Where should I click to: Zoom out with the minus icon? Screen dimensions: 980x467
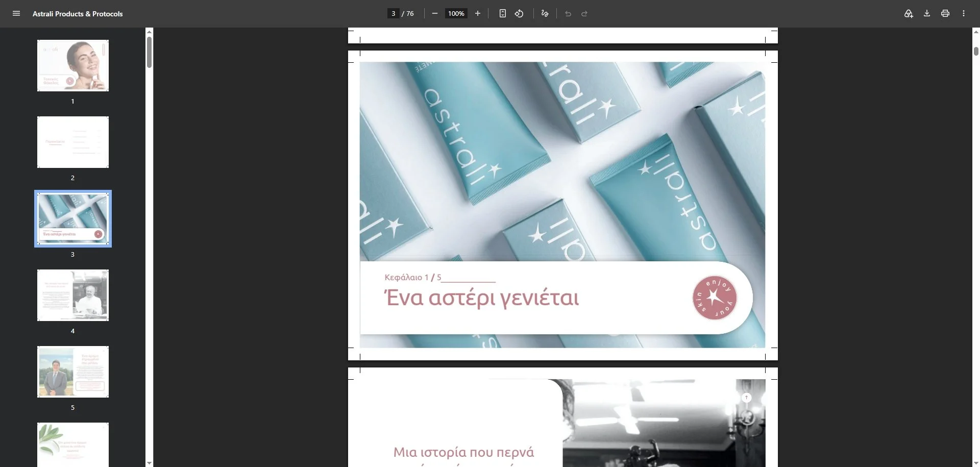435,14
